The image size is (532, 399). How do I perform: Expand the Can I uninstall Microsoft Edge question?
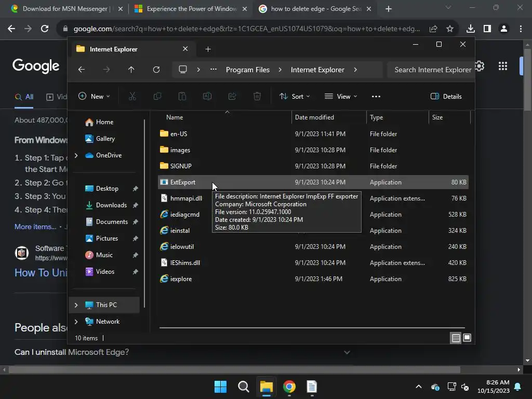pos(347,352)
